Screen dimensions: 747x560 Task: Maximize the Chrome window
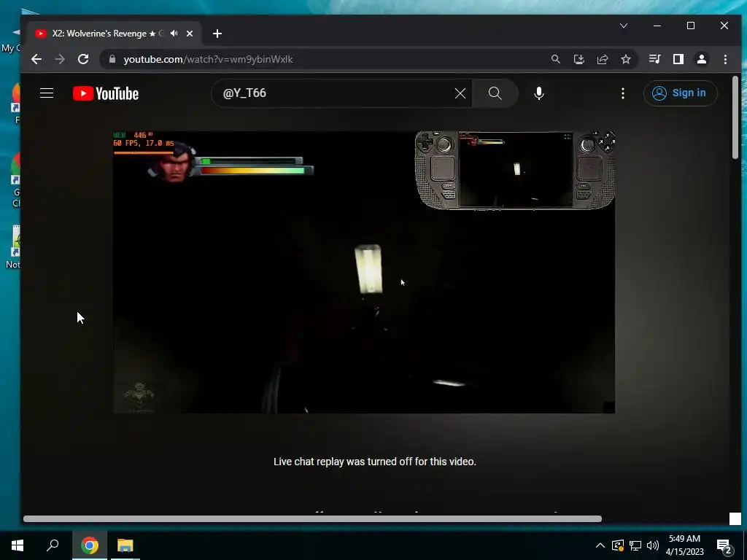pyautogui.click(x=691, y=26)
